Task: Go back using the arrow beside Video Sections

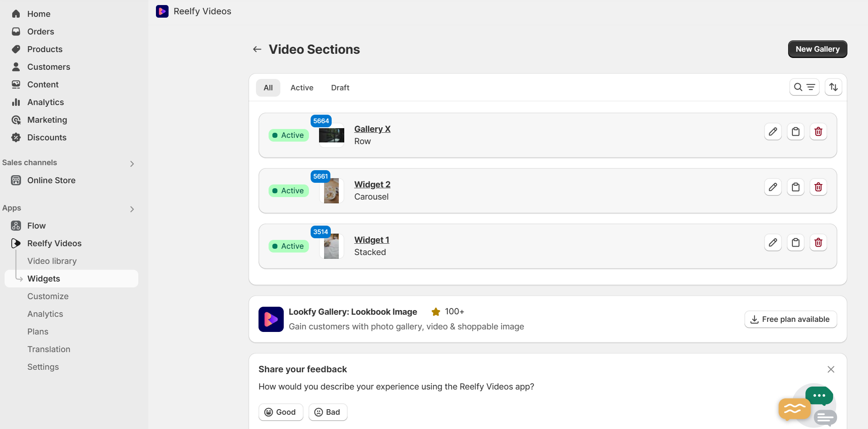Action: pos(257,50)
